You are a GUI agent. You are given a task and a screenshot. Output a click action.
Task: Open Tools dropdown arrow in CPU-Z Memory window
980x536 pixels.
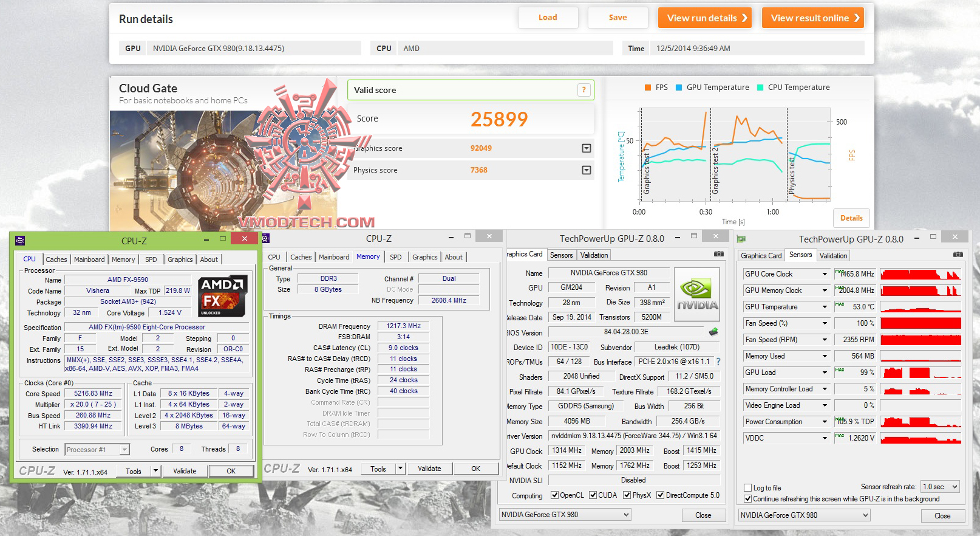[400, 469]
